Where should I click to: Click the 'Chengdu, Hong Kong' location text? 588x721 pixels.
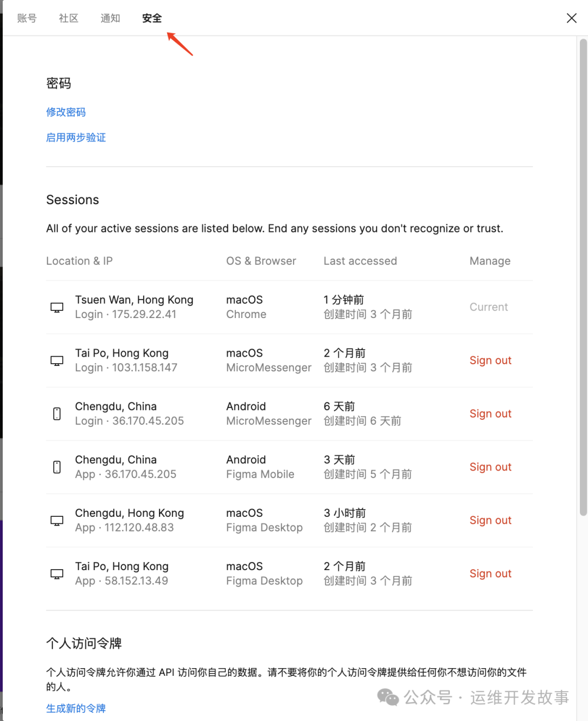[130, 513]
